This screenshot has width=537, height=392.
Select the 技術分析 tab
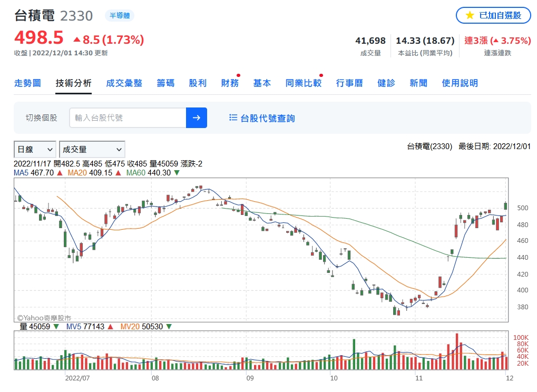73,83
